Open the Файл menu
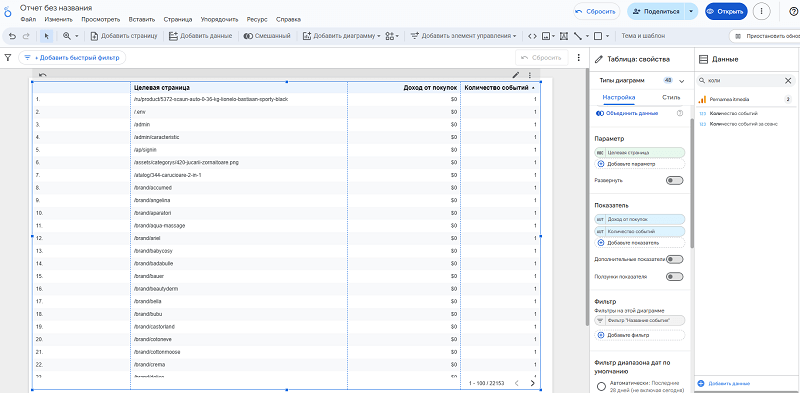 click(29, 20)
